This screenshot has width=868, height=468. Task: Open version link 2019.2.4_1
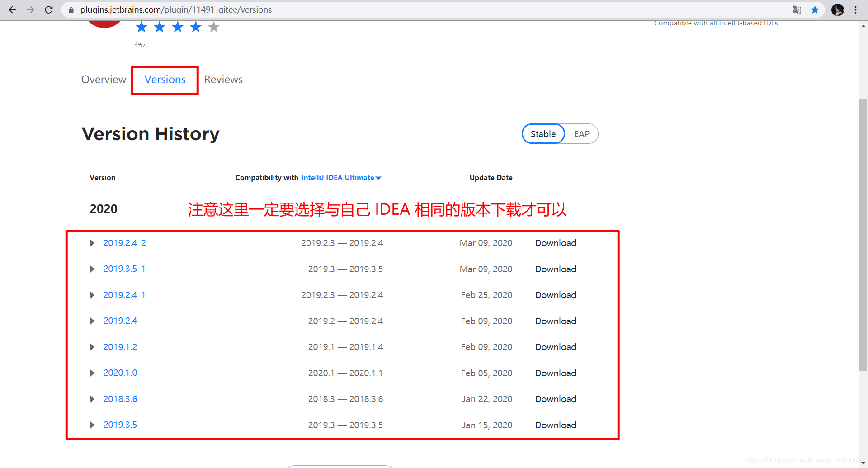coord(124,295)
